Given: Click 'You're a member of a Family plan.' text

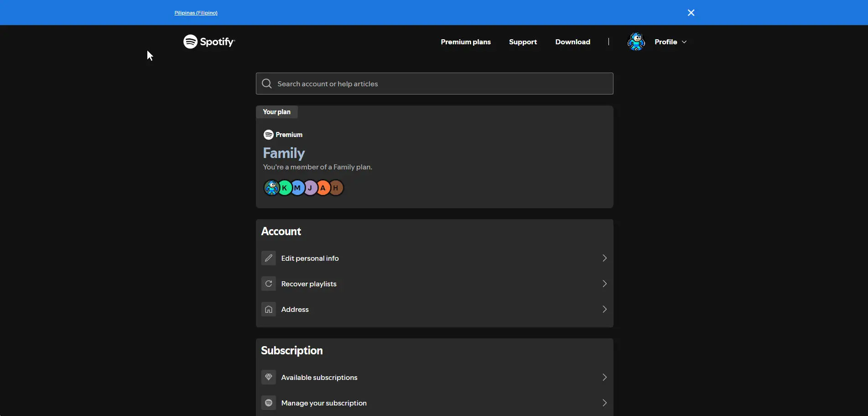Looking at the screenshot, I should (x=317, y=167).
